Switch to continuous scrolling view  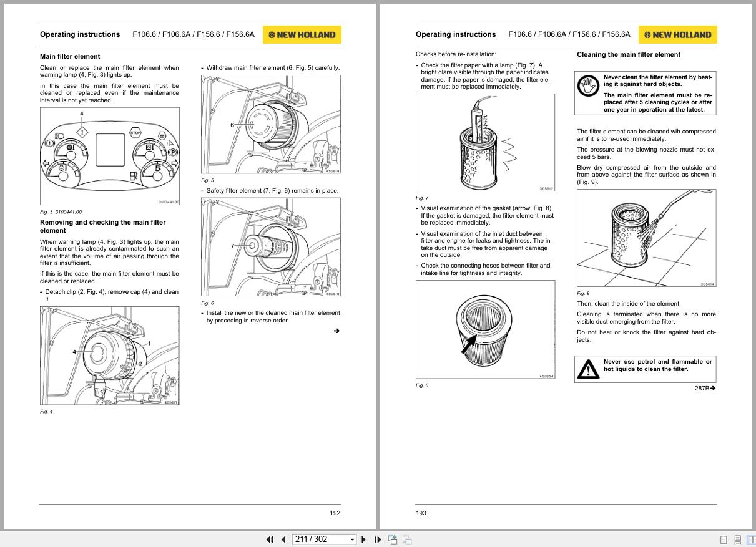point(737,540)
